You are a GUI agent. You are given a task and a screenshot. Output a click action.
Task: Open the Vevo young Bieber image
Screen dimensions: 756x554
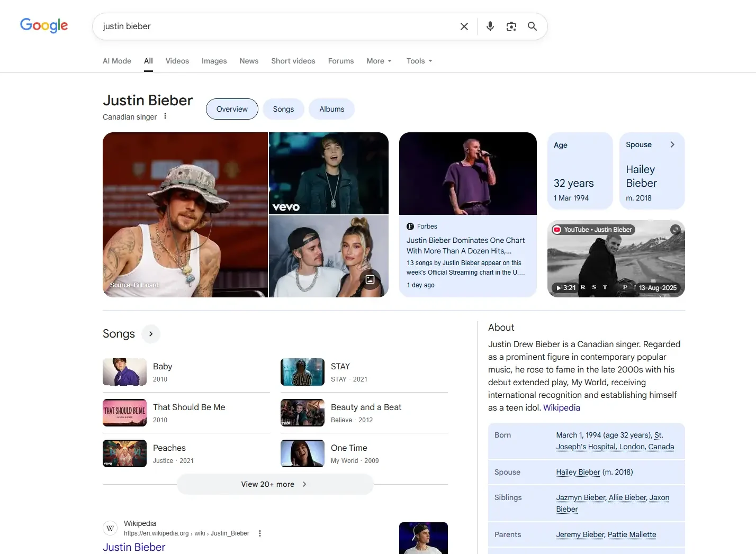point(329,173)
